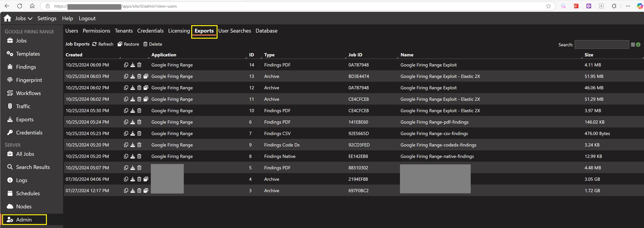This screenshot has height=228, width=644.
Task: Switch to the Licensing tab
Action: (x=179, y=31)
